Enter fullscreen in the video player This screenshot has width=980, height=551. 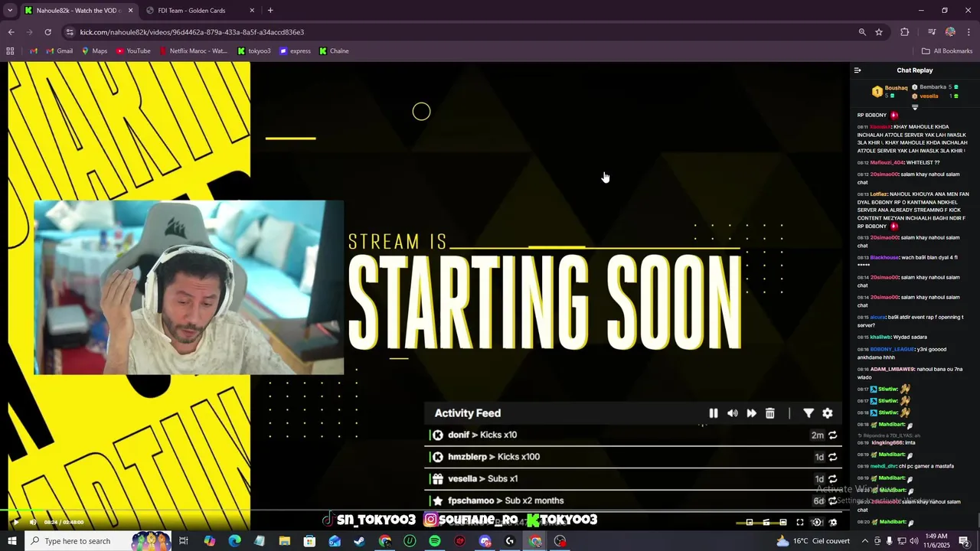click(x=800, y=522)
